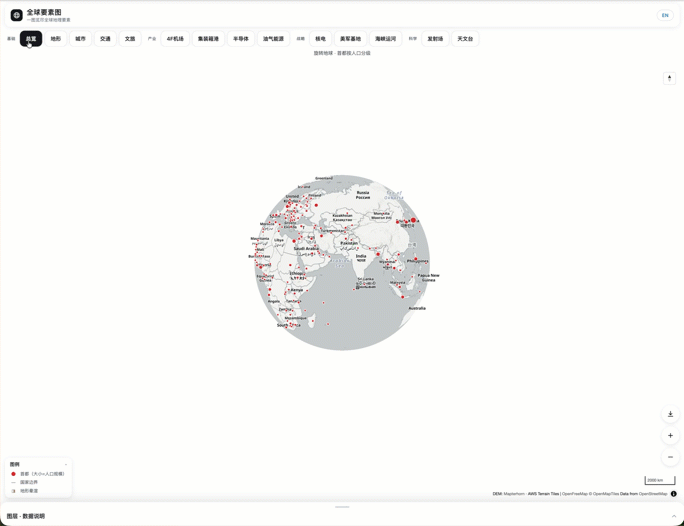
Task: Click the Russia label on globe
Action: 363,195
